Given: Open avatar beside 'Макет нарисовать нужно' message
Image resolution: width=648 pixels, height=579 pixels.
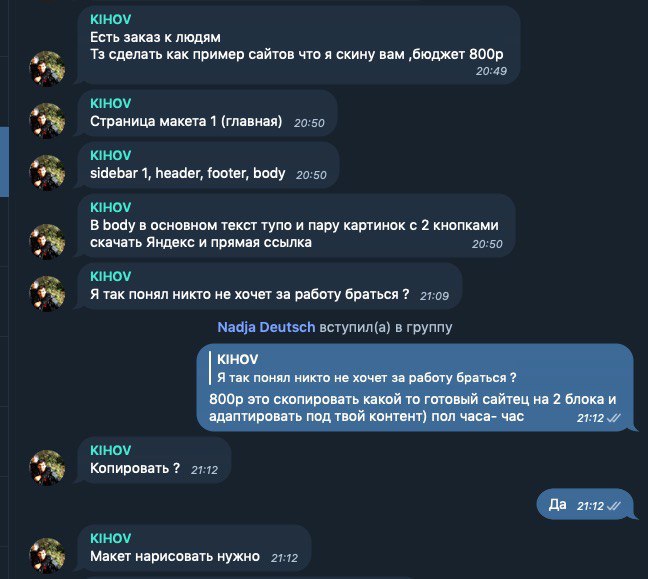Looking at the screenshot, I should tap(47, 555).
